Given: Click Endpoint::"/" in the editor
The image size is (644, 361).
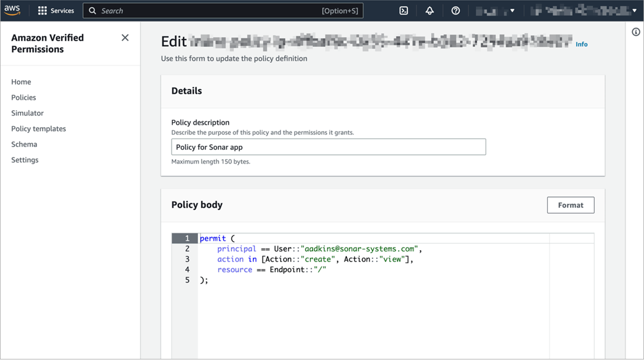Looking at the screenshot, I should click(x=298, y=270).
